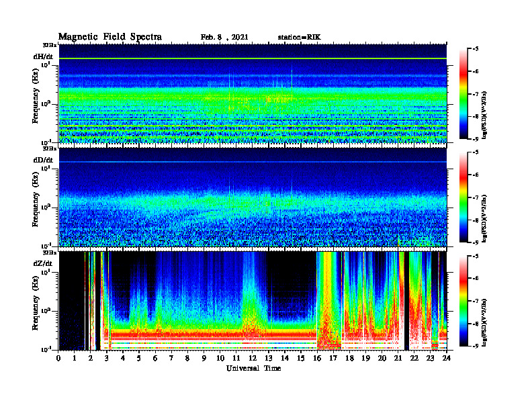Click the log(PSD) label beside dZ/dt color bar

(484, 322)
